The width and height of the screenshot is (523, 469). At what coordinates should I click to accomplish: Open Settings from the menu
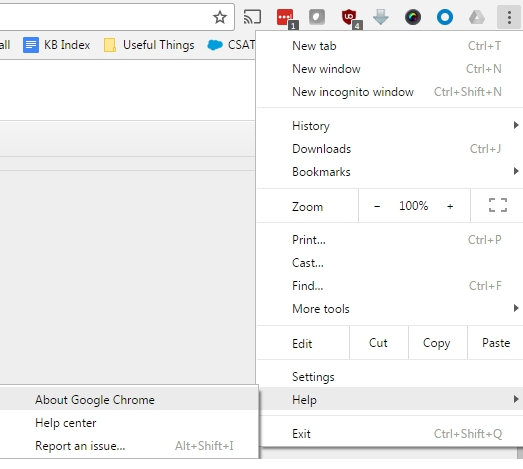point(390,377)
